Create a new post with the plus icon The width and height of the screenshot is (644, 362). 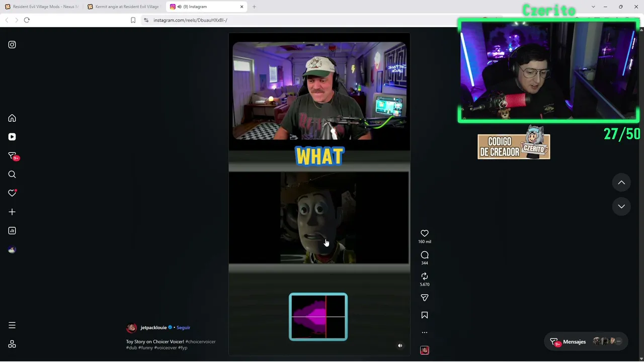(x=12, y=212)
